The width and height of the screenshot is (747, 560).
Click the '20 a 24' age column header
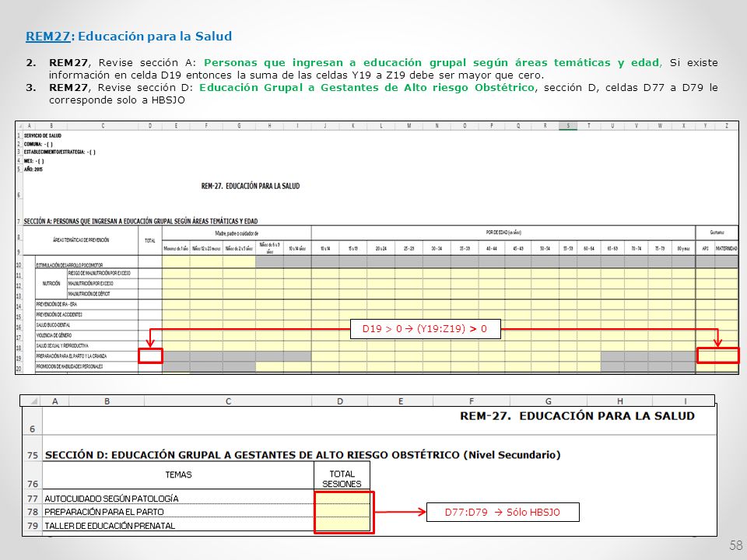tap(381, 248)
